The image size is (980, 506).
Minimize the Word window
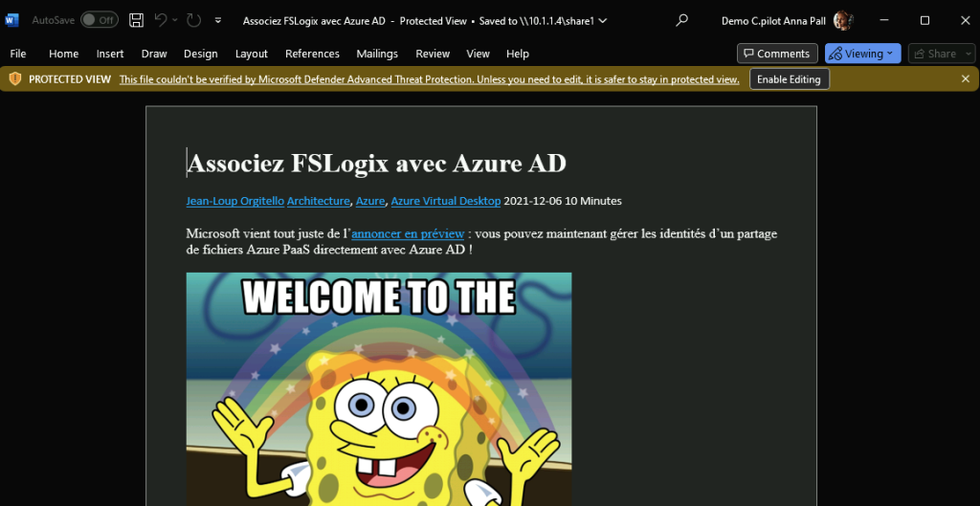click(x=884, y=20)
